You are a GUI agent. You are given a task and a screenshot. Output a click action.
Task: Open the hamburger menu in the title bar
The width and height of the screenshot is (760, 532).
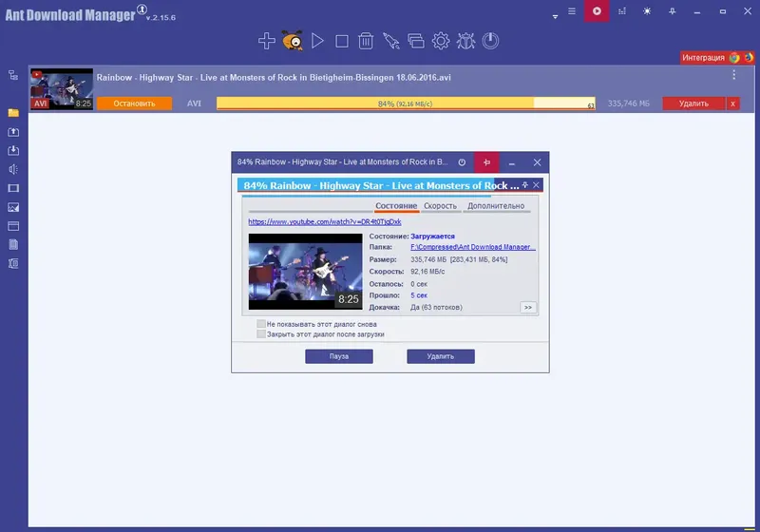coord(572,10)
